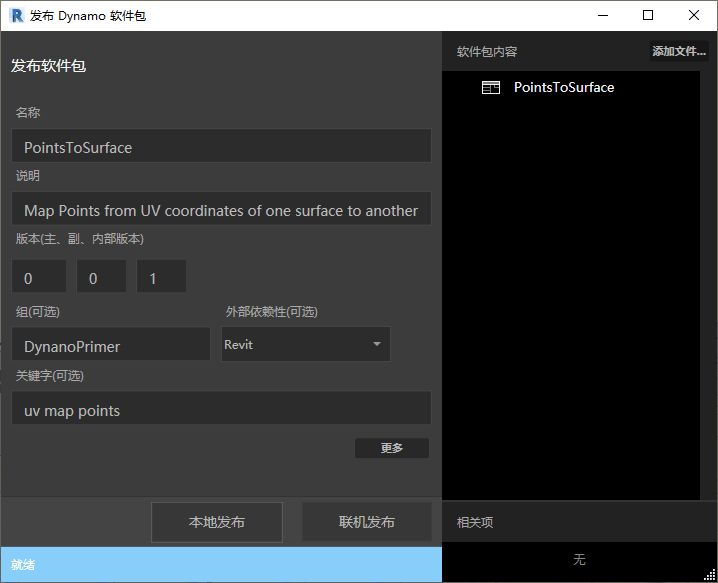The image size is (718, 583).
Task: Click the build version field showing 1
Action: point(161,278)
